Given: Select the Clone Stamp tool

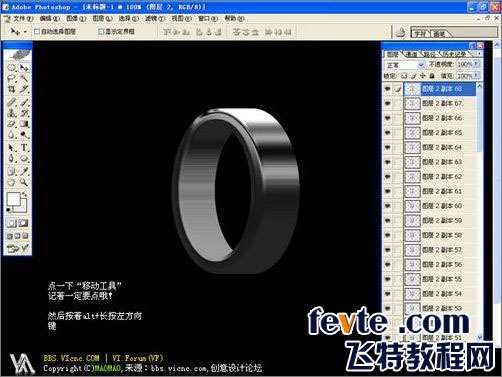Looking at the screenshot, I should tap(12, 113).
